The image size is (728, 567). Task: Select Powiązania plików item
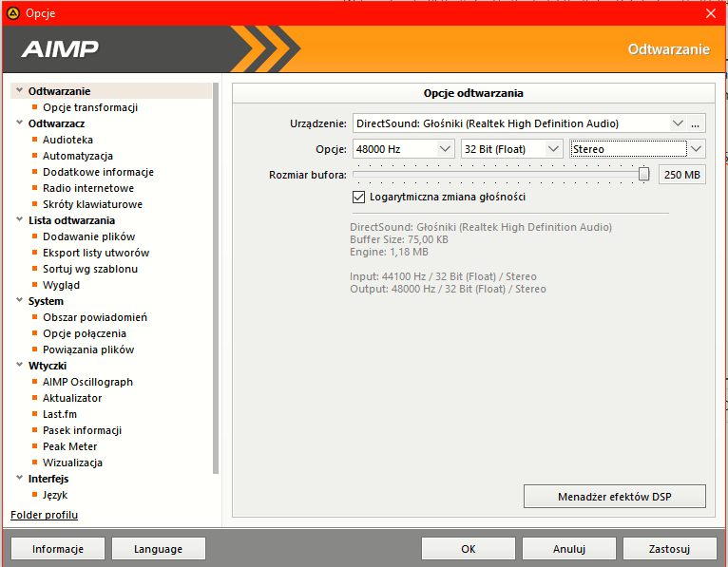(88, 350)
